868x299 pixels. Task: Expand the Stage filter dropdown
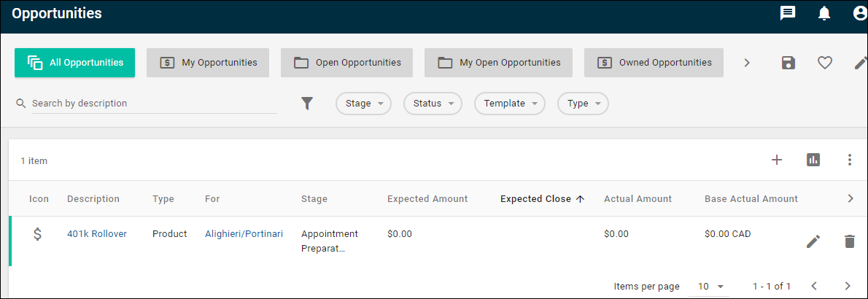pos(364,104)
